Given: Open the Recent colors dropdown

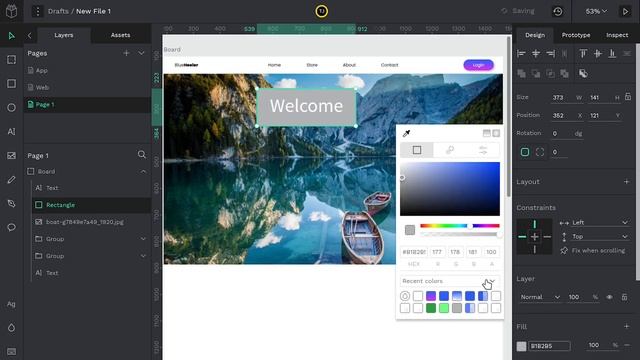Looking at the screenshot, I should point(449,281).
